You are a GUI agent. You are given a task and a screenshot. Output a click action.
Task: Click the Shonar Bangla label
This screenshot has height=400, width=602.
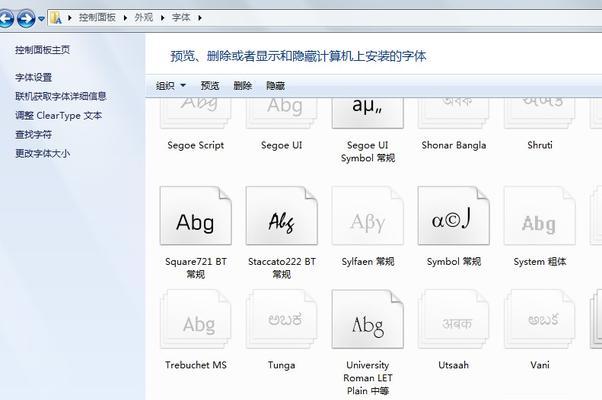point(454,145)
